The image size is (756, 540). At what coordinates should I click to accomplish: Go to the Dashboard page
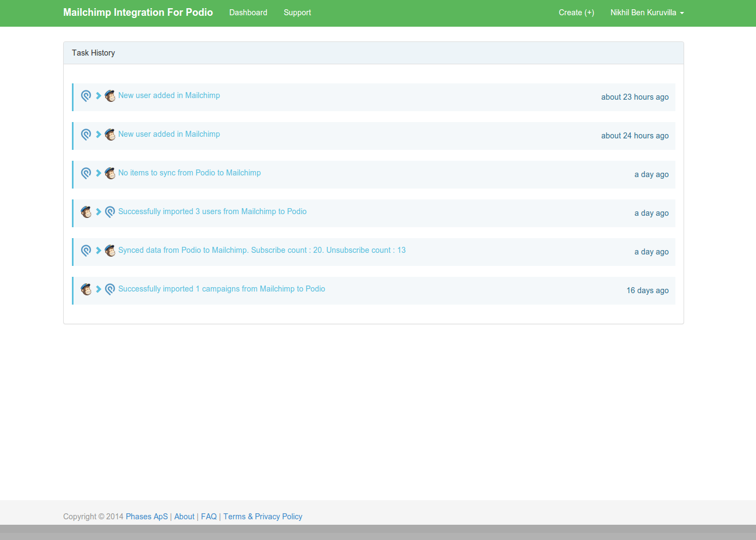click(248, 13)
